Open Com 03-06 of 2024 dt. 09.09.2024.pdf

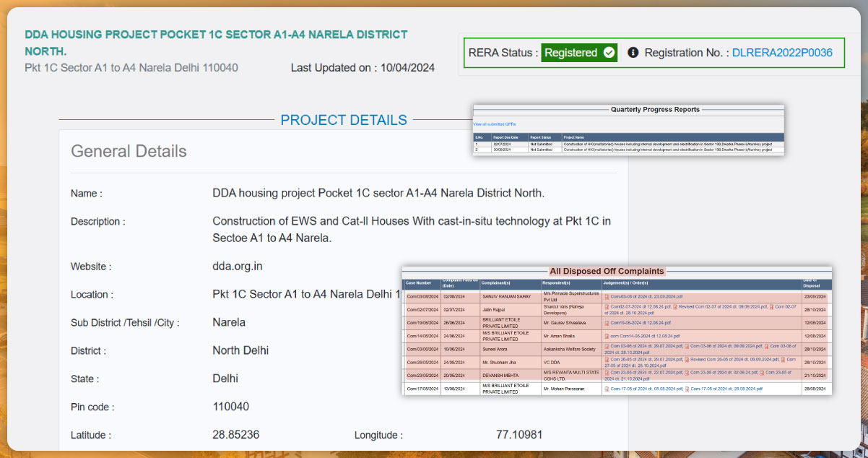coord(726,346)
